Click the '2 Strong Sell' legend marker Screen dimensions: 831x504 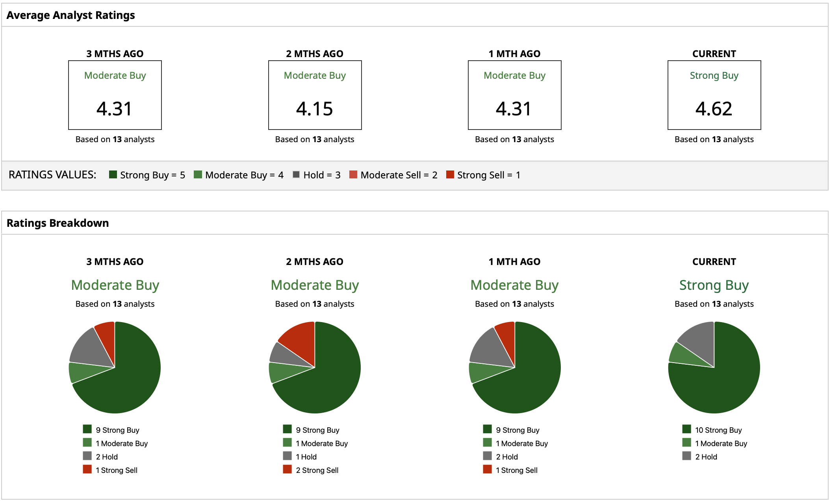click(288, 469)
